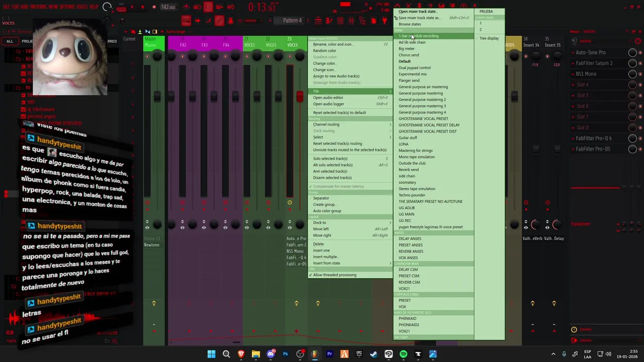The image size is (644, 362).
Task: Click the add pattern plus button
Action: (307, 21)
